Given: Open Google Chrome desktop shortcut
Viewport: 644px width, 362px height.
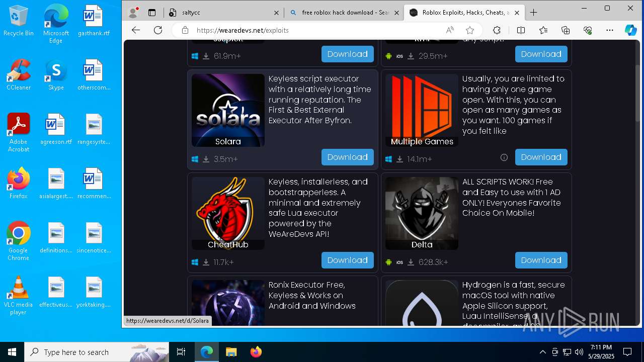Looking at the screenshot, I should coord(19,241).
